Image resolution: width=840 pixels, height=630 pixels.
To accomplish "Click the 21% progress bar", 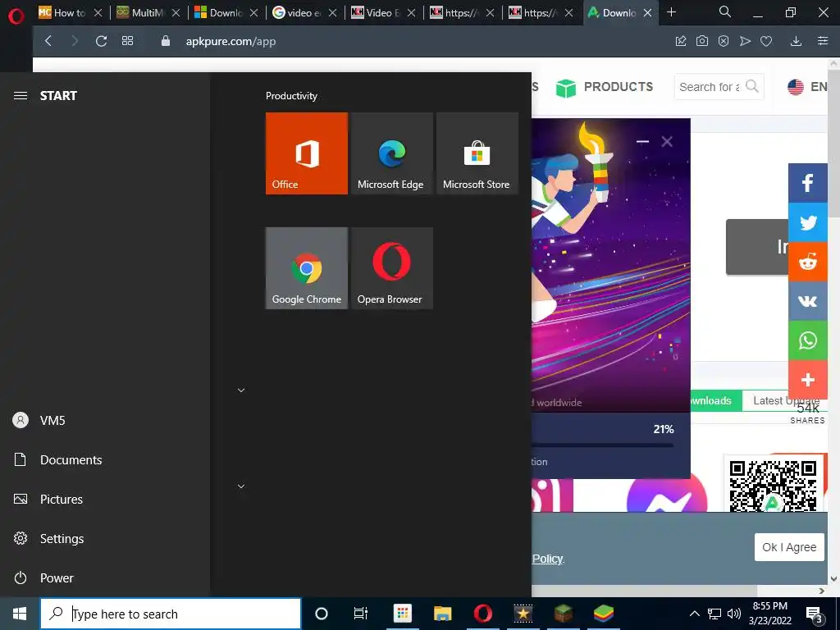I will coord(603,445).
